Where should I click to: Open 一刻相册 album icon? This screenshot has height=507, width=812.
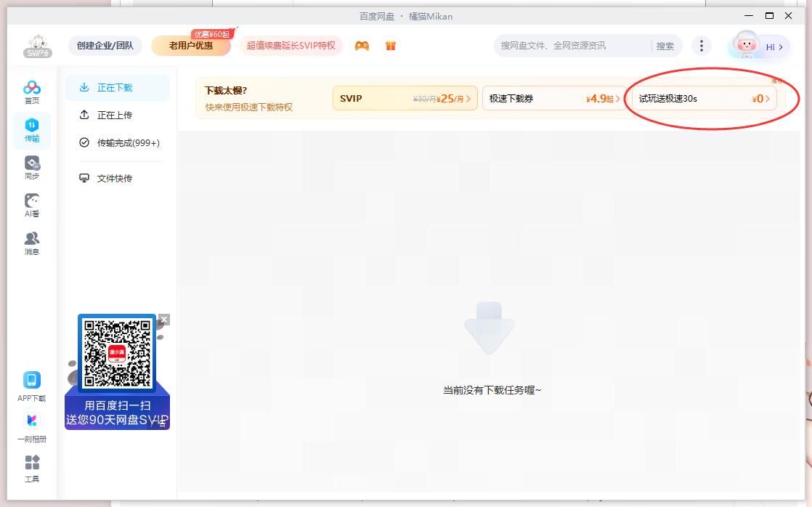pos(32,427)
